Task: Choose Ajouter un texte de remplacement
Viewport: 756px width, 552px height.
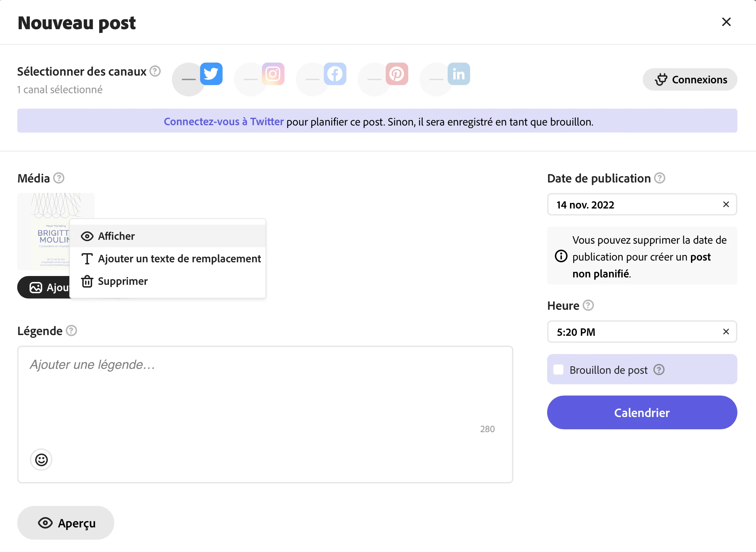Action: point(179,258)
